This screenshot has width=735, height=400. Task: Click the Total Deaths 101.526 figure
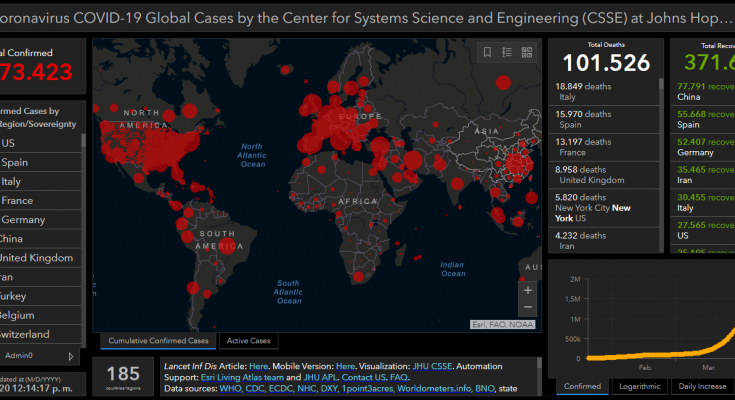coord(606,63)
